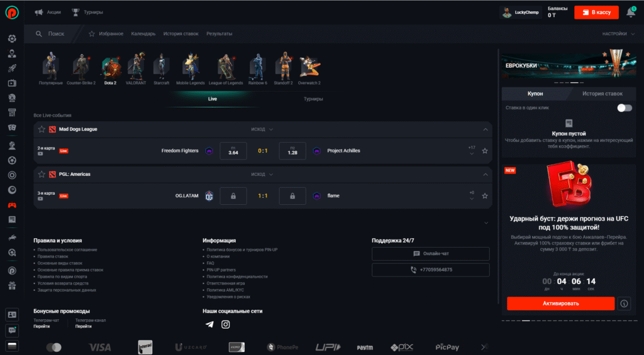Switch to the Live tab

pos(213,99)
